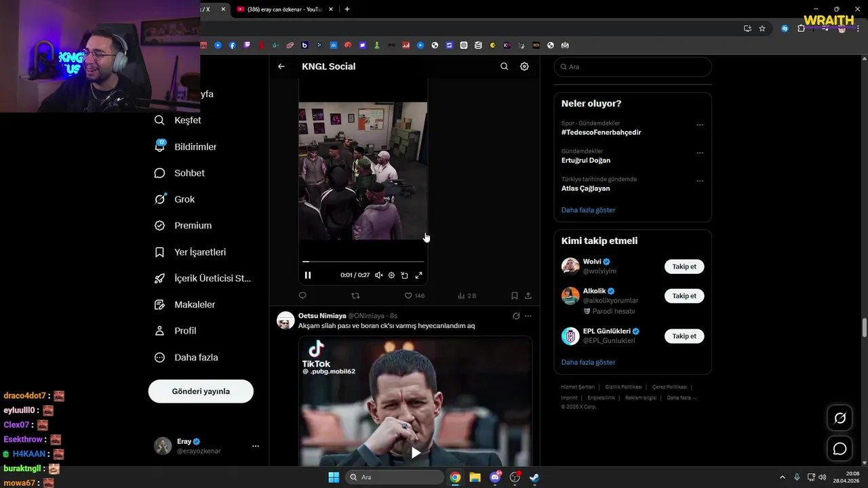Open video playback settings gear
The image size is (868, 488).
click(x=391, y=275)
